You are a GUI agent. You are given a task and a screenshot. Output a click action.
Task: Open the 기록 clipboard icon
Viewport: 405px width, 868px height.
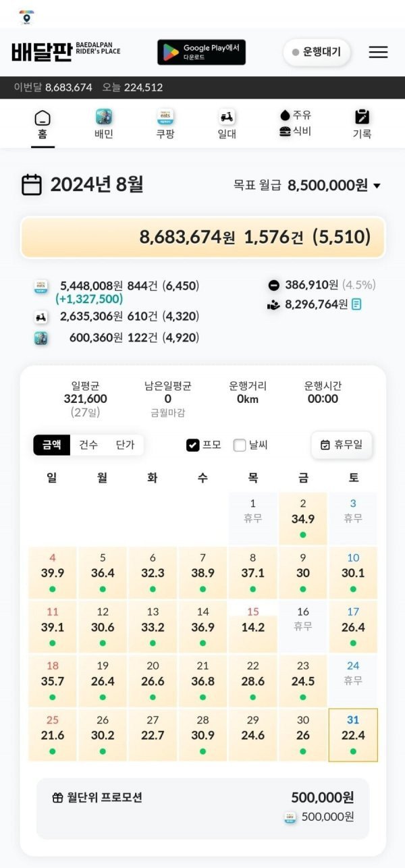click(362, 117)
